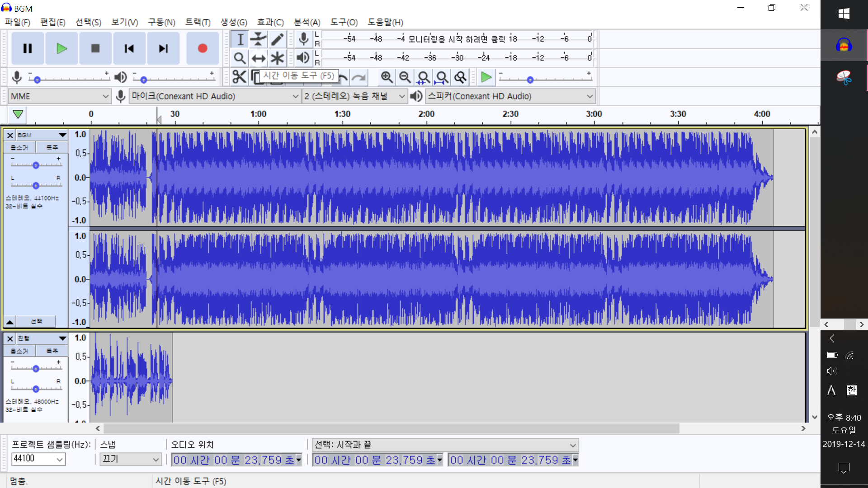Click the Cut scissors icon
868x488 pixels.
pyautogui.click(x=239, y=77)
